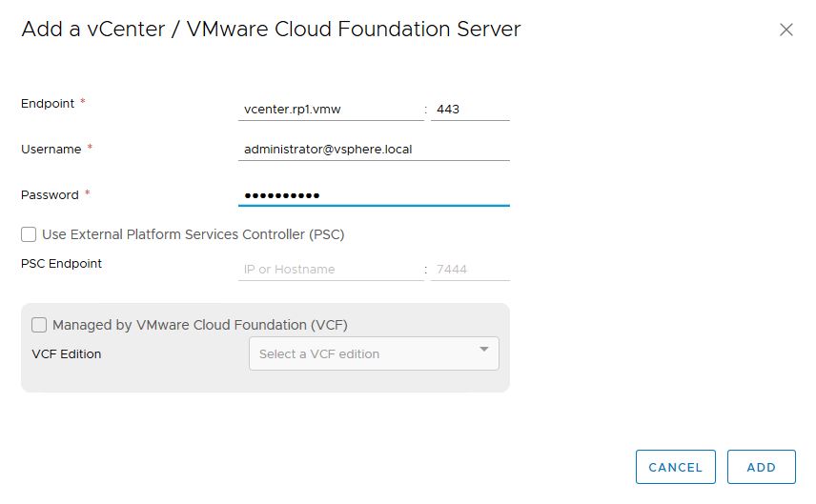Click the PSC Endpoint label
This screenshot has width=816, height=504.
pyautogui.click(x=61, y=263)
